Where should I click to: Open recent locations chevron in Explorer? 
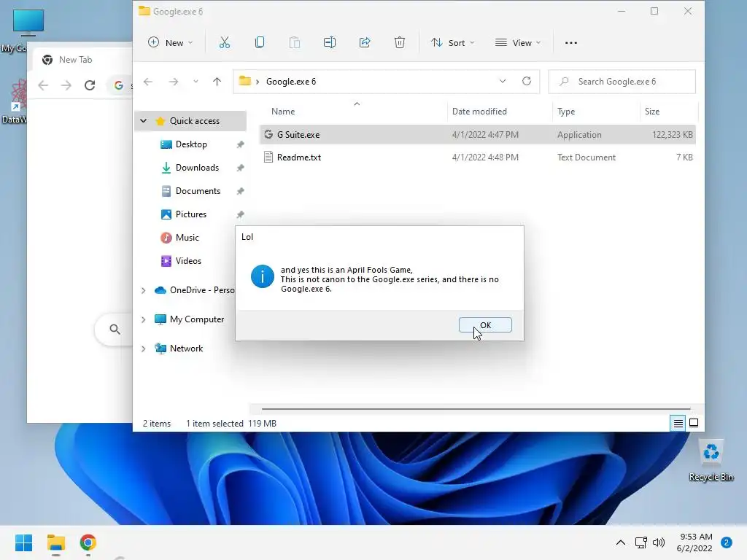(196, 82)
